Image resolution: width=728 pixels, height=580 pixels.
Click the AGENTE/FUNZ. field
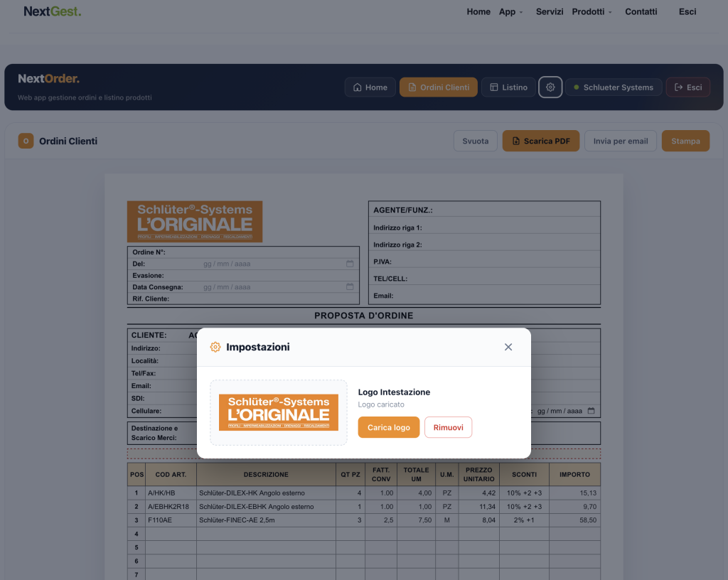(x=484, y=210)
